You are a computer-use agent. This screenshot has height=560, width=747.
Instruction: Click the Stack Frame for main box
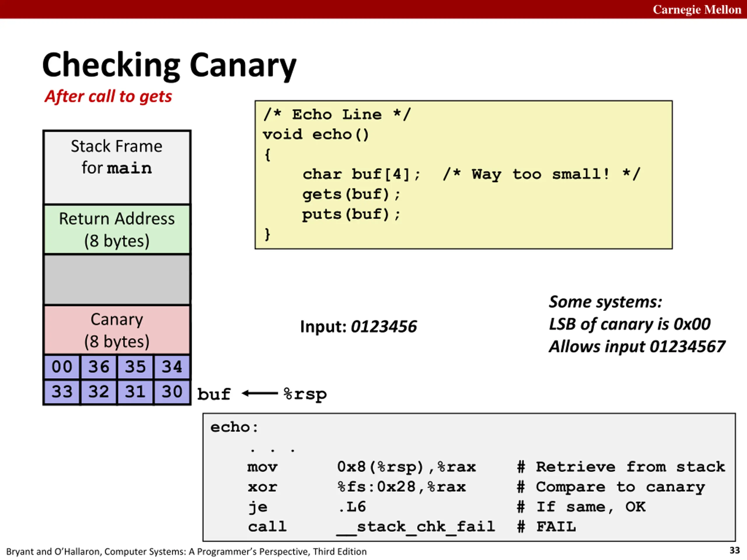(117, 167)
